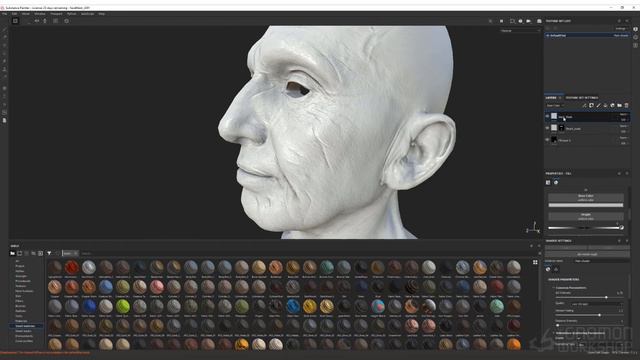Select the Smart masks shelf category
The height and width of the screenshot is (360, 640).
[23, 331]
